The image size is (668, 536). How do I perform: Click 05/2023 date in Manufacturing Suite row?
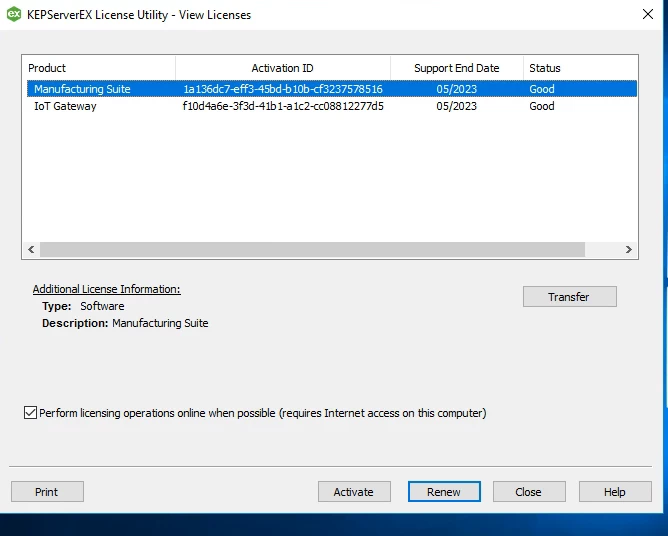pyautogui.click(x=456, y=89)
